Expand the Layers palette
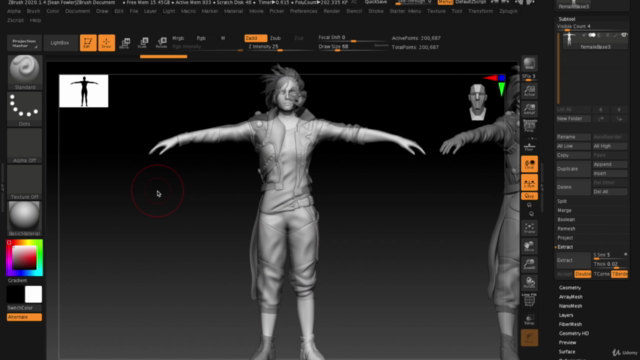This screenshot has height=360, width=640. coord(566,315)
